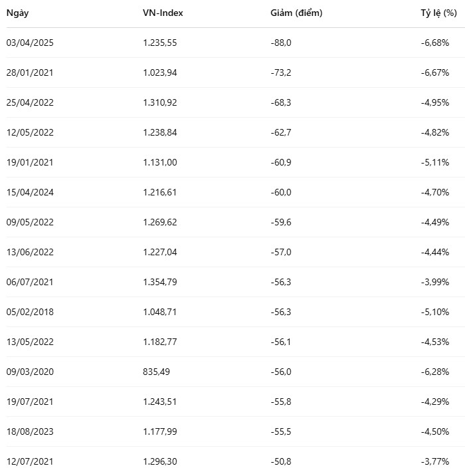The image size is (465, 476).
Task: Select the date 15/04/2024
Action: 30,192
